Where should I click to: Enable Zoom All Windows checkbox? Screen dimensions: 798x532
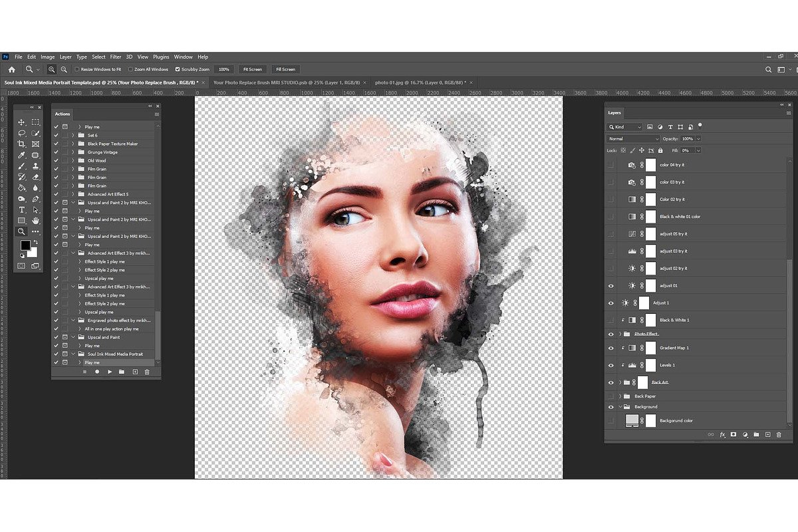coord(130,69)
